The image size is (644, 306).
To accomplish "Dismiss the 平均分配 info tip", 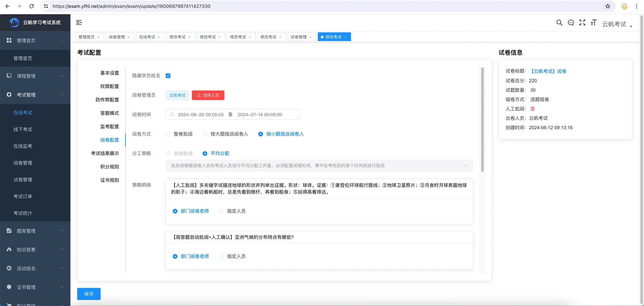I will [x=466, y=166].
